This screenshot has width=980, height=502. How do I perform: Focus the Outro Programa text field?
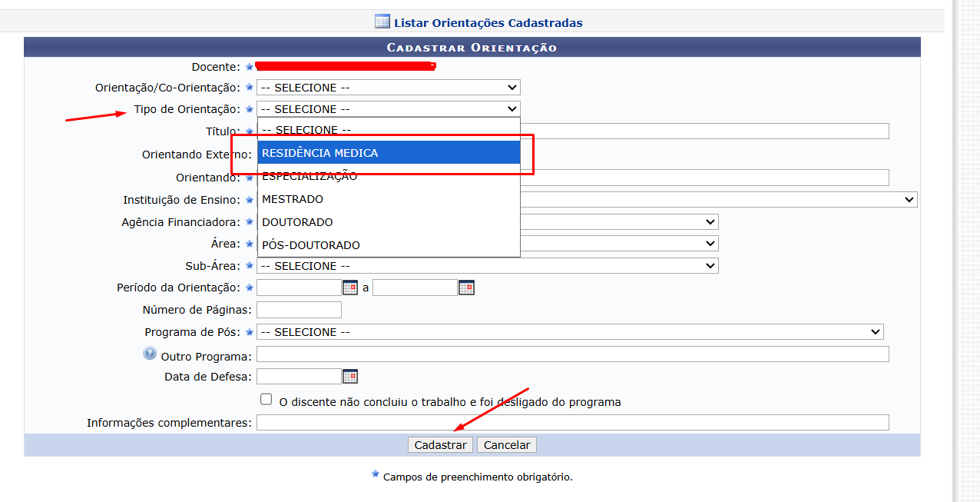coord(572,354)
